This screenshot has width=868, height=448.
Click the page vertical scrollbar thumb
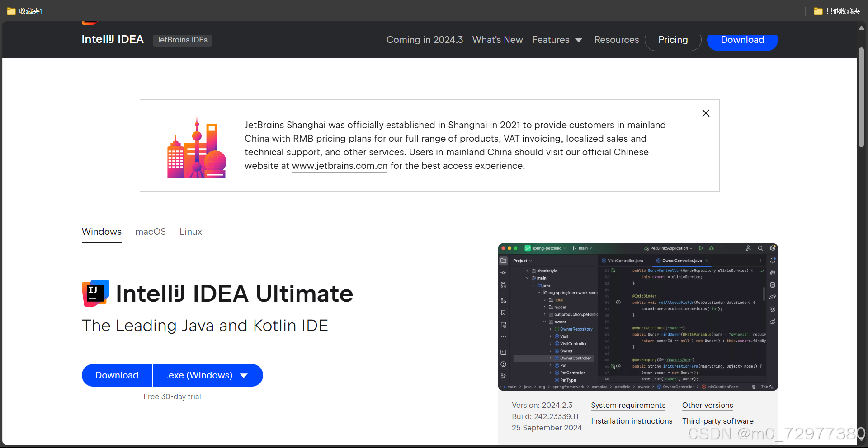pyautogui.click(x=861, y=97)
